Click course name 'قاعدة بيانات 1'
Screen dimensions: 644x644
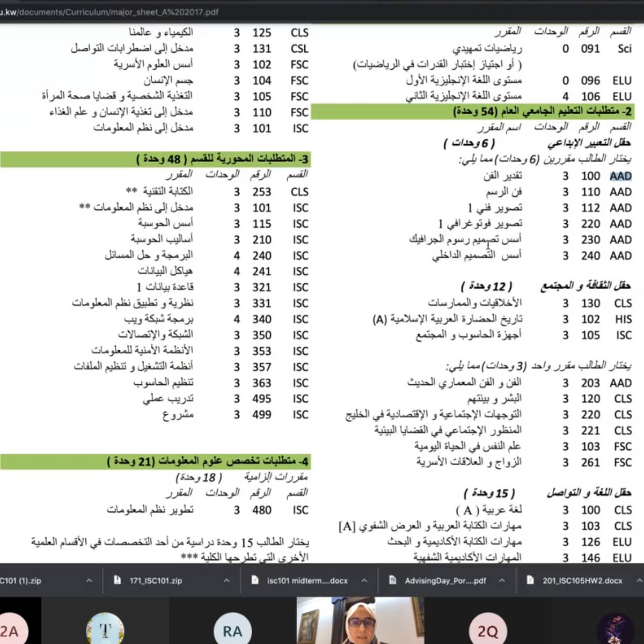(165, 287)
